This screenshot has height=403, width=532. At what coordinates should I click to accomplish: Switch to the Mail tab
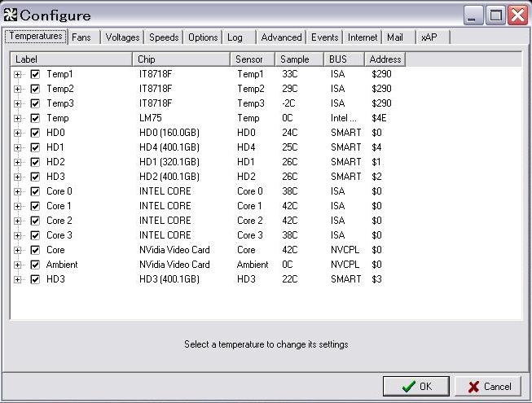pos(398,37)
